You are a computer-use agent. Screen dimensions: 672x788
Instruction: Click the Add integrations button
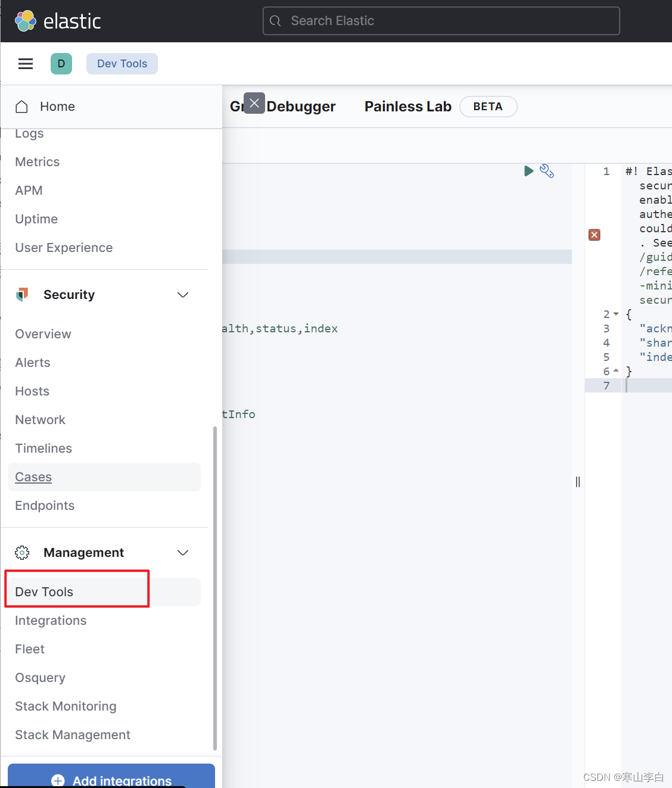(x=111, y=776)
